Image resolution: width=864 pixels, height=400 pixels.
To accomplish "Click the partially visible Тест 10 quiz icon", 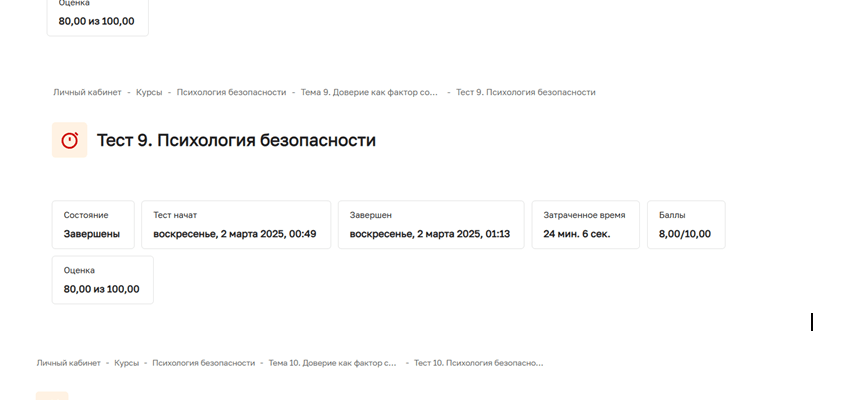I will (52, 395).
